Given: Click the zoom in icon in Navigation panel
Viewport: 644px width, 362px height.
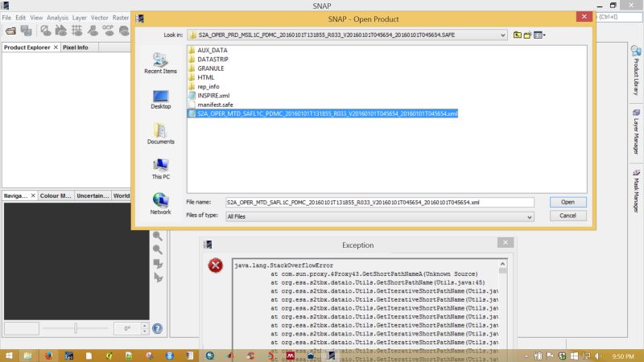Looking at the screenshot, I should (157, 236).
